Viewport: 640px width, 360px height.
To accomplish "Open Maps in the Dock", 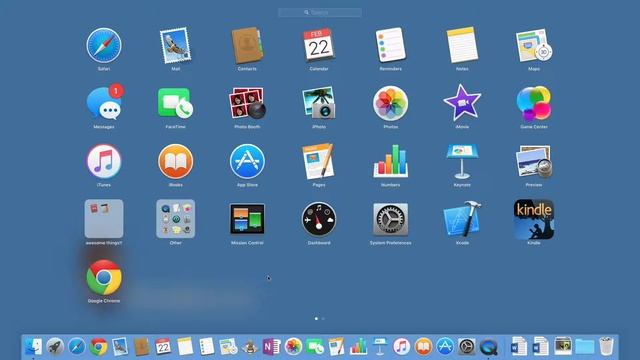I will click(228, 347).
